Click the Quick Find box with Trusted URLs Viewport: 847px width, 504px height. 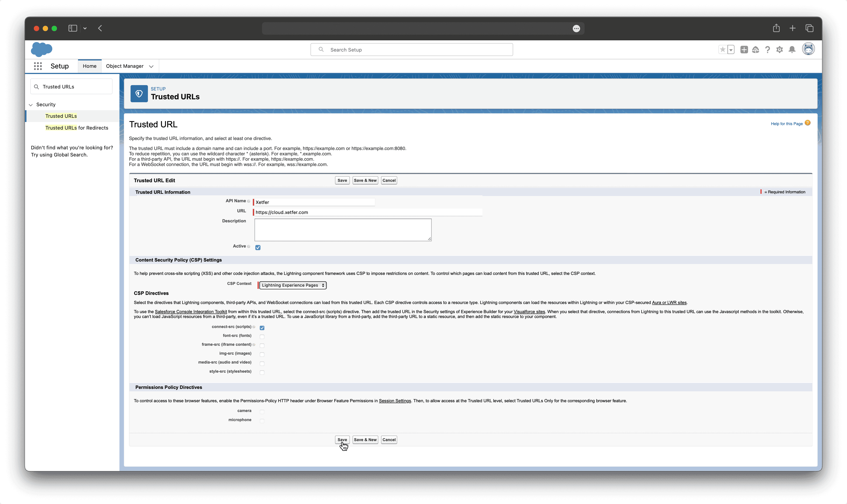[x=71, y=87]
